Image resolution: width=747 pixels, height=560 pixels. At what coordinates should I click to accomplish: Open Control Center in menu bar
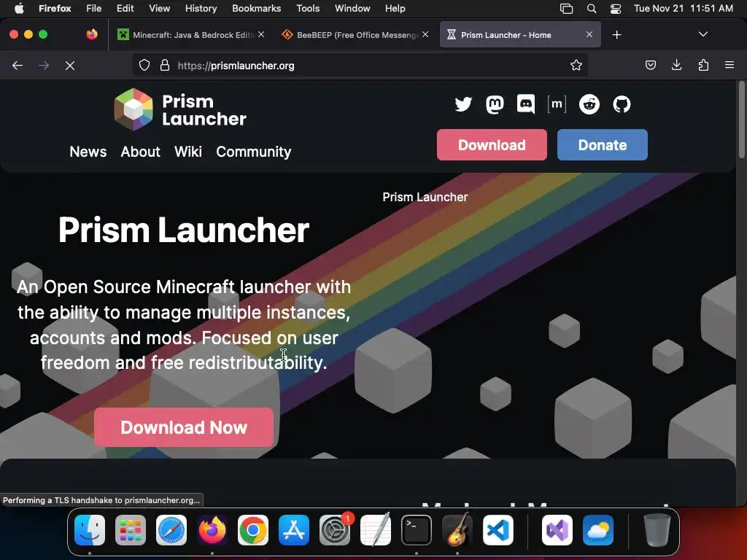pos(616,8)
